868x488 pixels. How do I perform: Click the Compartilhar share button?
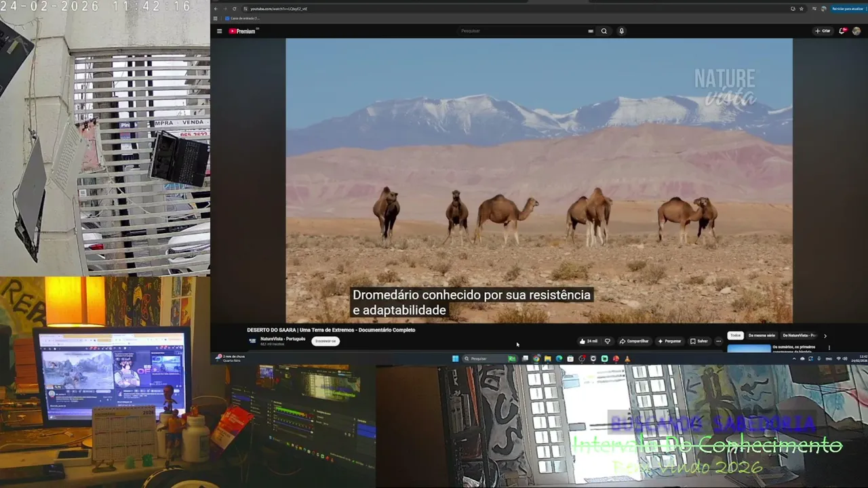pyautogui.click(x=634, y=341)
